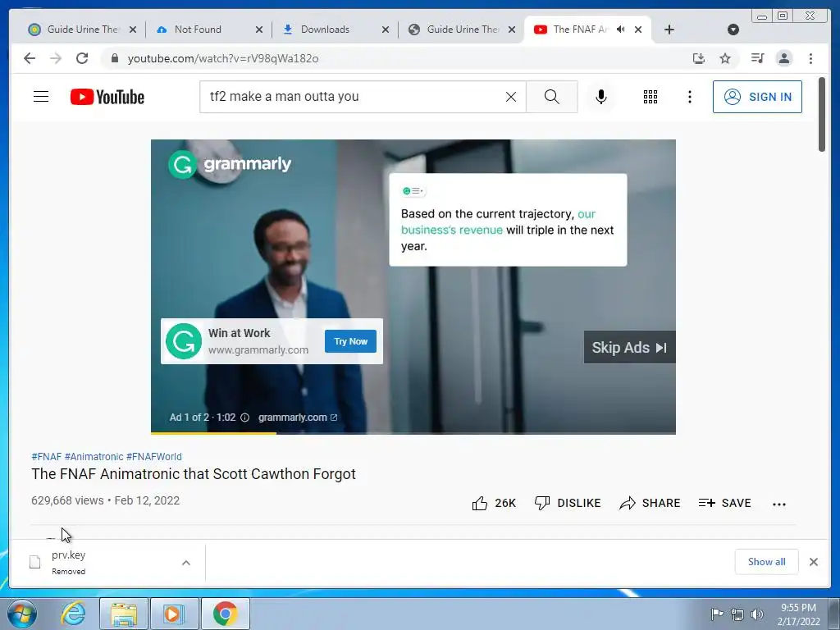
Task: Show all downloads
Action: pyautogui.click(x=767, y=561)
